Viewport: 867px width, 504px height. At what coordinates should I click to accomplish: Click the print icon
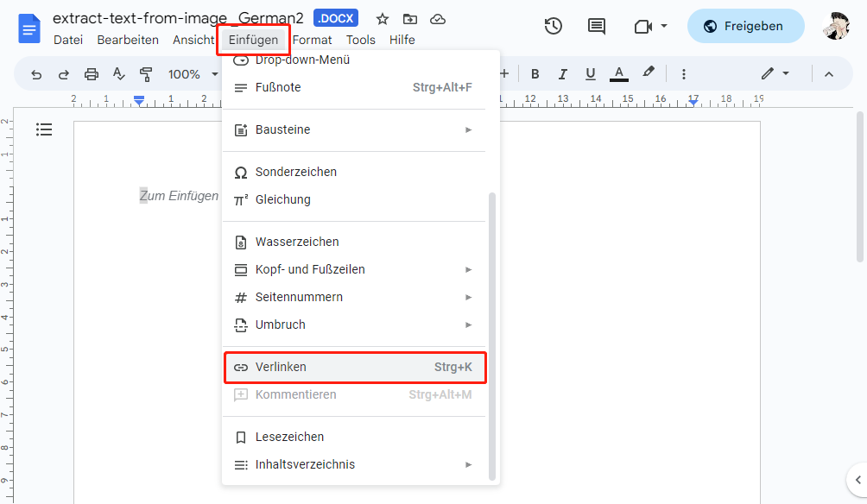point(92,74)
